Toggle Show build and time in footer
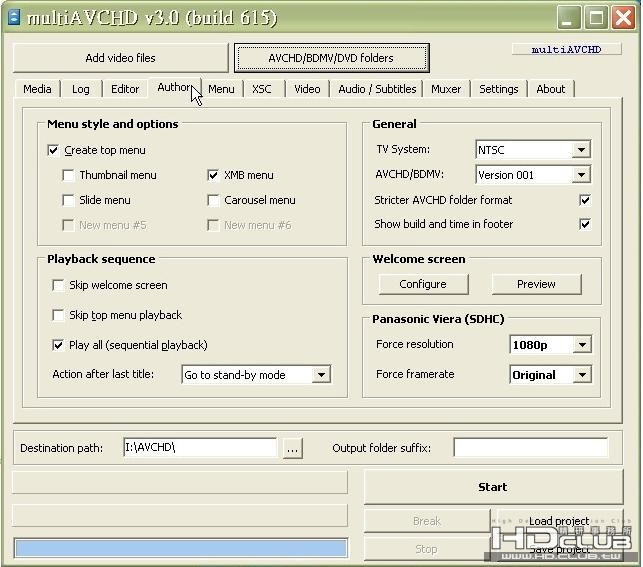 (585, 224)
